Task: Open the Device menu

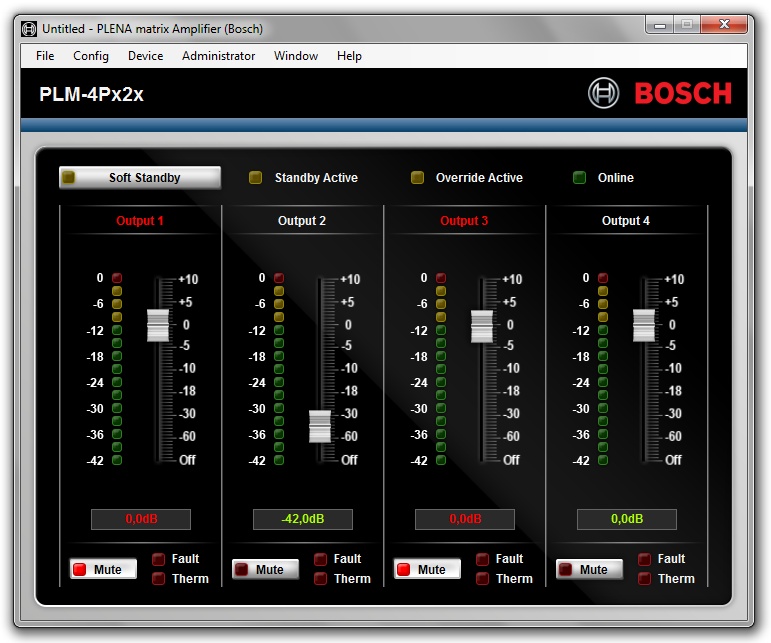Action: 145,56
